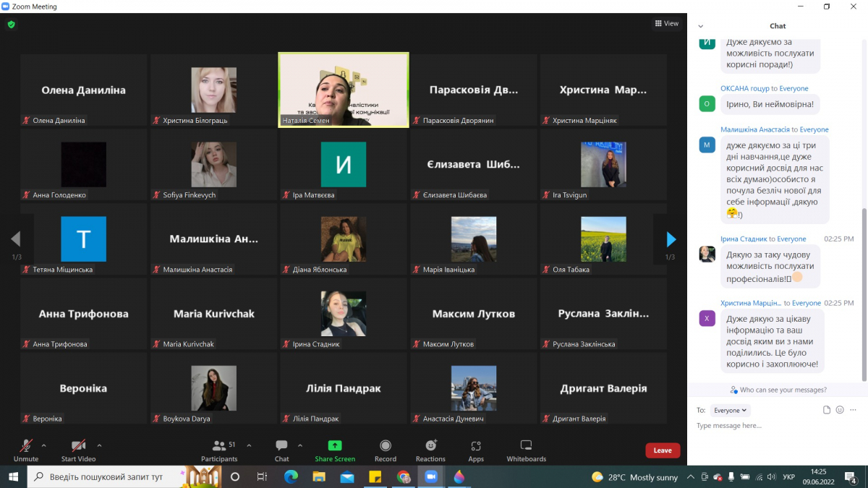The image size is (868, 488).
Task: Open the Participants list
Action: pyautogui.click(x=219, y=446)
